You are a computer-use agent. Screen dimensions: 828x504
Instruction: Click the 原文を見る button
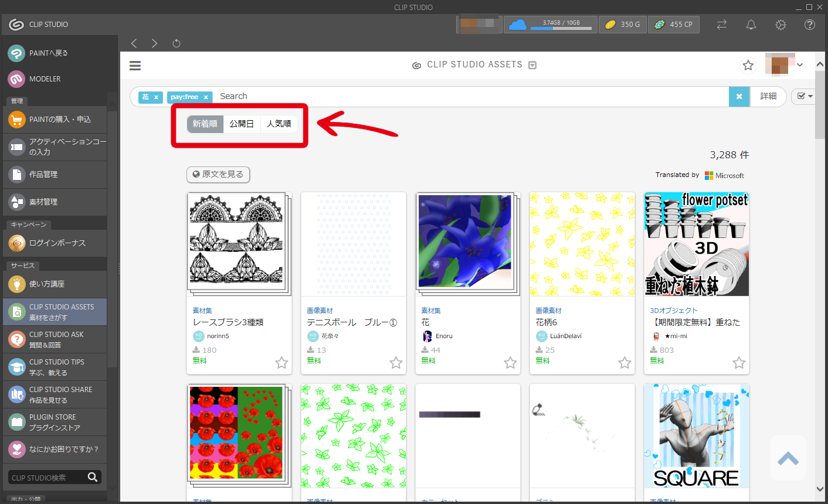point(218,175)
